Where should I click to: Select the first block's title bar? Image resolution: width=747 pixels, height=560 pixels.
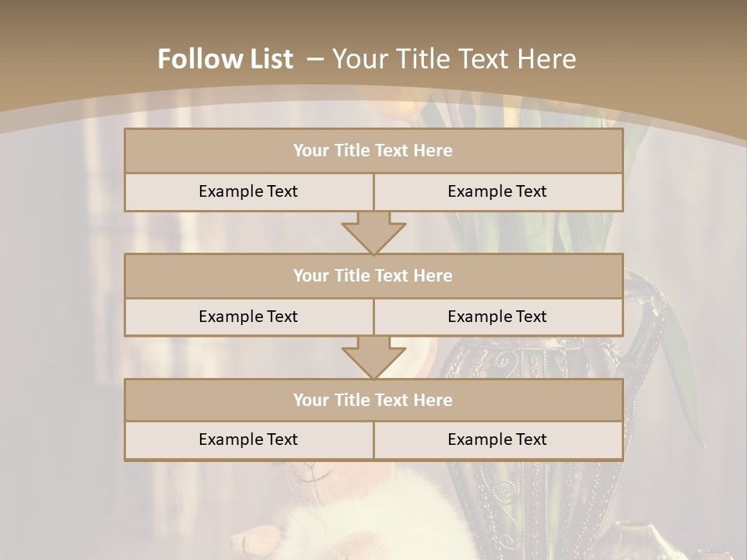point(373,151)
